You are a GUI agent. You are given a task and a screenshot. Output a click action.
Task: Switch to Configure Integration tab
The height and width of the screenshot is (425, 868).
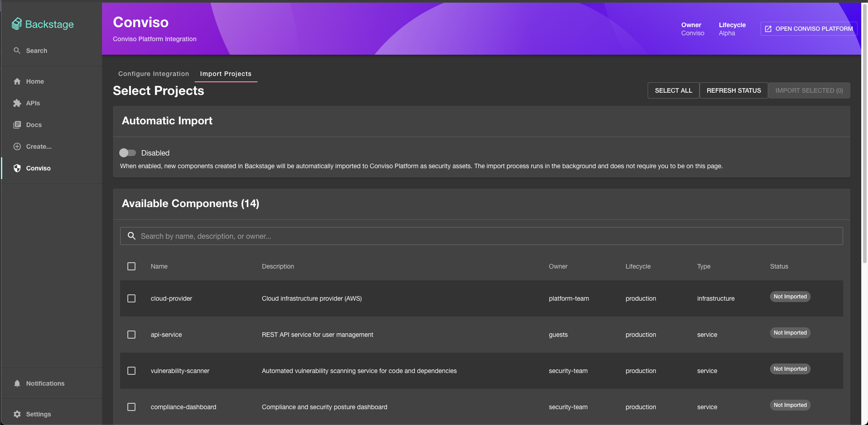pos(154,74)
